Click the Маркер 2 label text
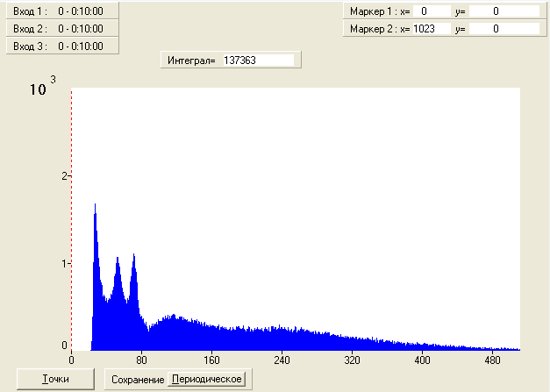 pos(372,29)
